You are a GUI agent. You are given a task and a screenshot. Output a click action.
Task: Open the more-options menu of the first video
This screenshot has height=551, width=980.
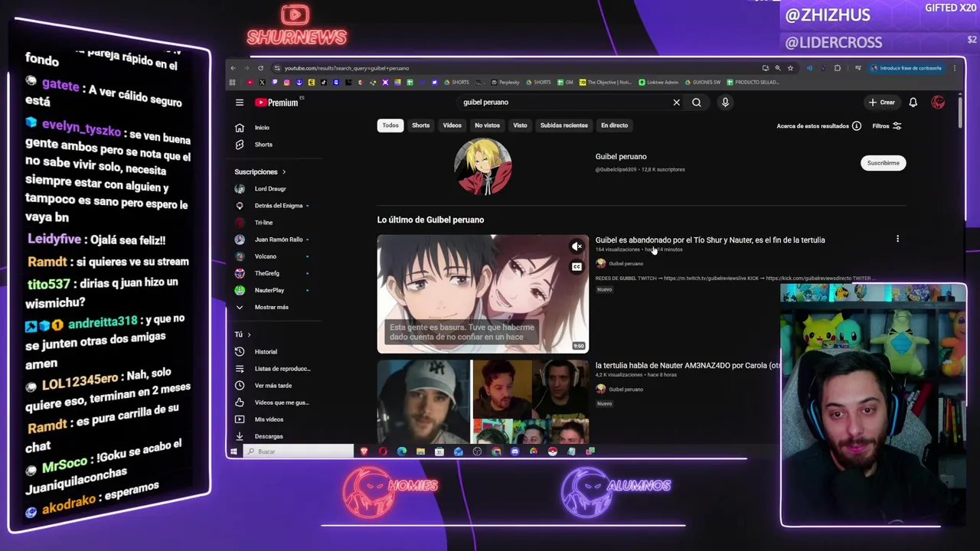point(897,240)
